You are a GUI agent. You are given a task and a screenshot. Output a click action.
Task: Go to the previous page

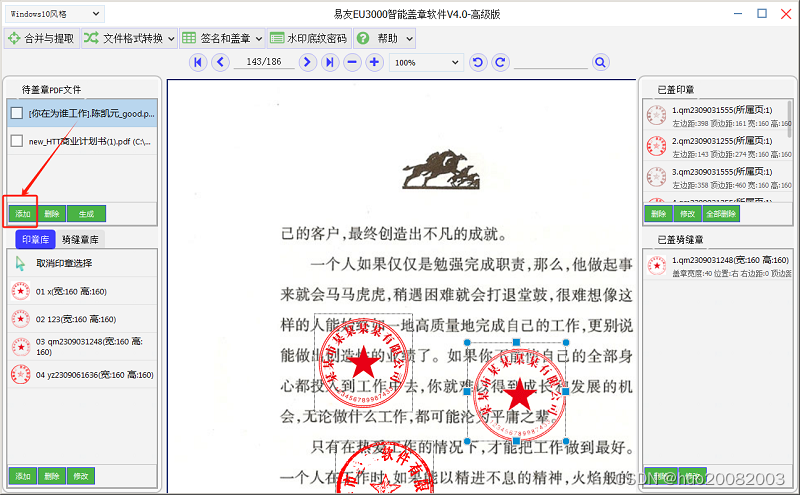click(x=220, y=62)
